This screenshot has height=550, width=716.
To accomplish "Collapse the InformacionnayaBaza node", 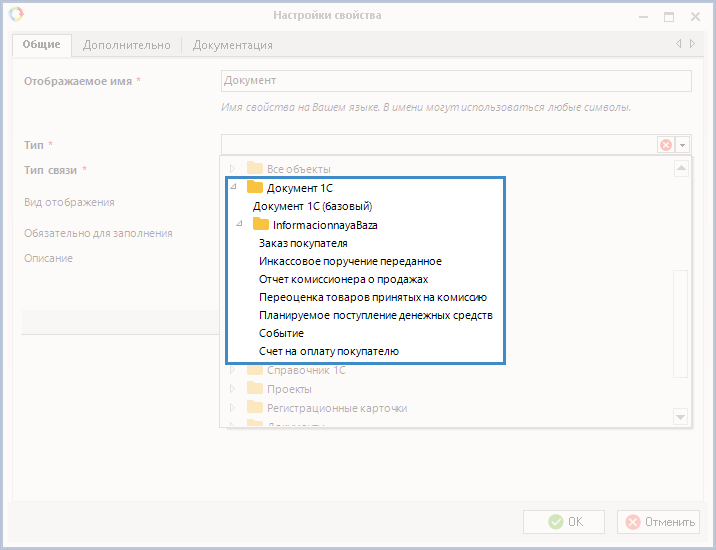I will (239, 223).
